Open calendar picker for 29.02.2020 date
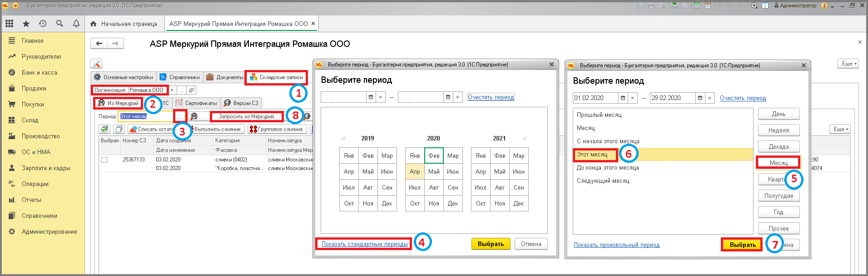 click(700, 98)
